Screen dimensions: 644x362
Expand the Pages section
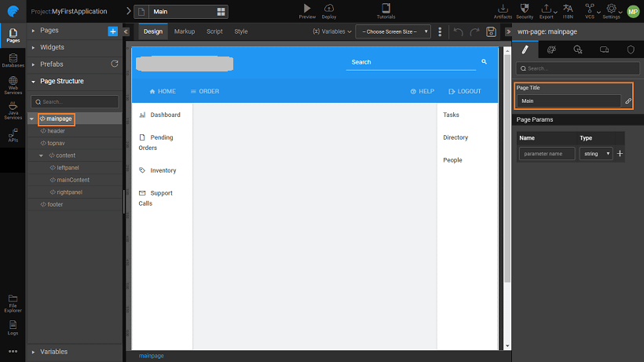click(x=33, y=31)
